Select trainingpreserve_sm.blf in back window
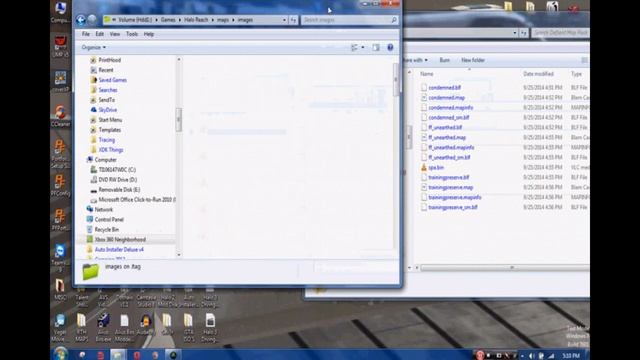640x360 pixels. tap(453, 207)
